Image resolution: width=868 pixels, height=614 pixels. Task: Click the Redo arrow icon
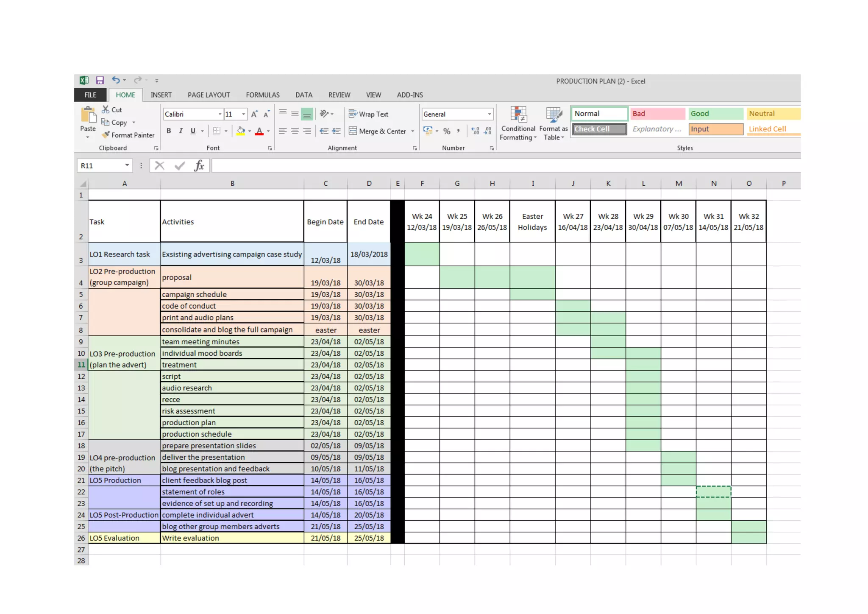(x=138, y=80)
